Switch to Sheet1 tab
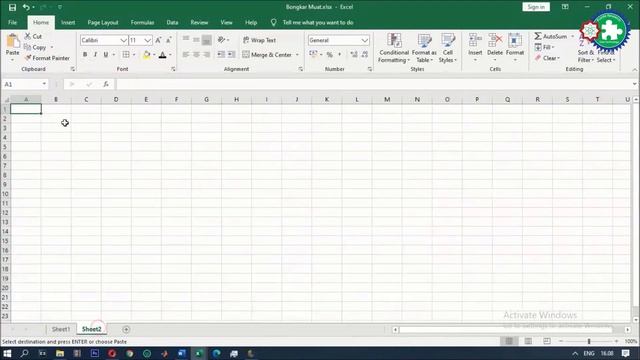 pyautogui.click(x=61, y=329)
